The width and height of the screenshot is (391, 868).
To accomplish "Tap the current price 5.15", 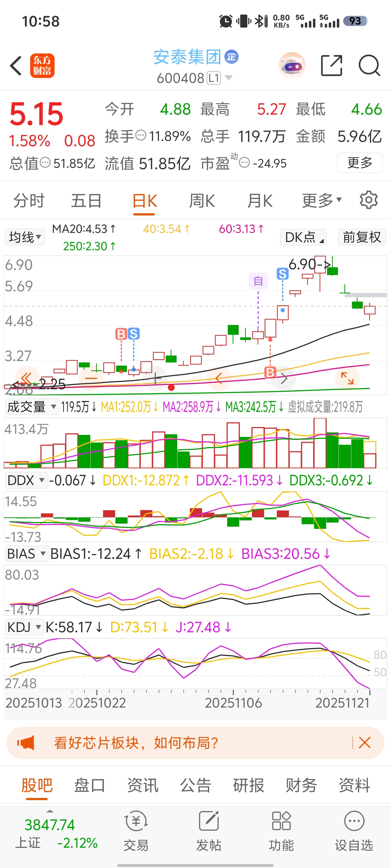I will 36,114.
